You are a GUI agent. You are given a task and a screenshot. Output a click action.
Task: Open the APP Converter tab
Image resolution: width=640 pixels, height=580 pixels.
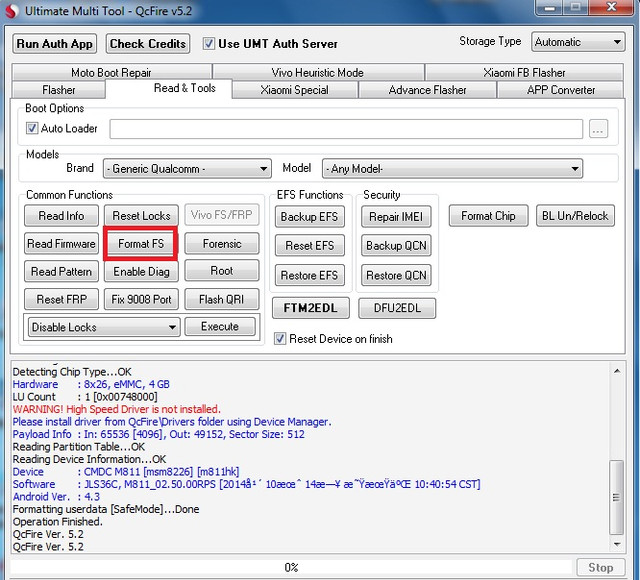pos(560,90)
